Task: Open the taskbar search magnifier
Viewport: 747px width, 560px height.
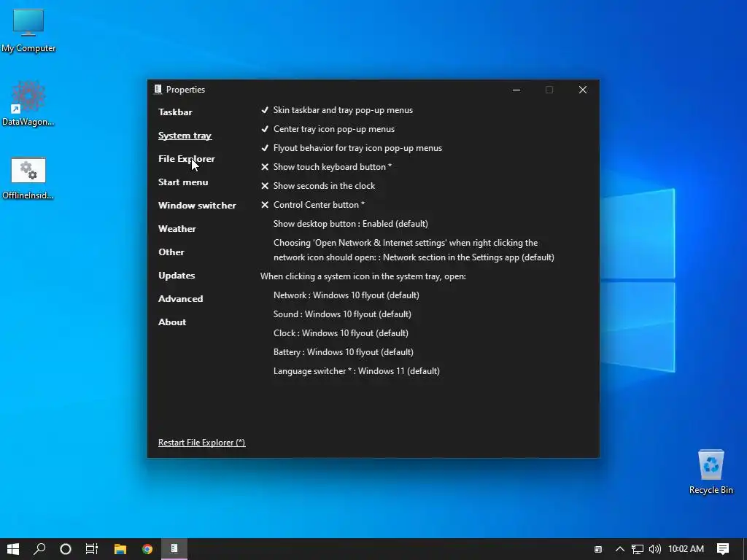Action: [x=39, y=549]
